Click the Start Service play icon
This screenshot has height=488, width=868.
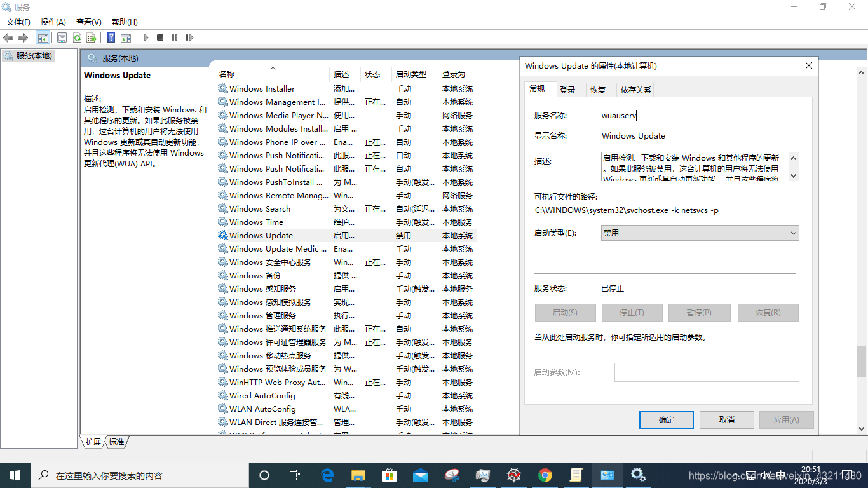[x=146, y=37]
